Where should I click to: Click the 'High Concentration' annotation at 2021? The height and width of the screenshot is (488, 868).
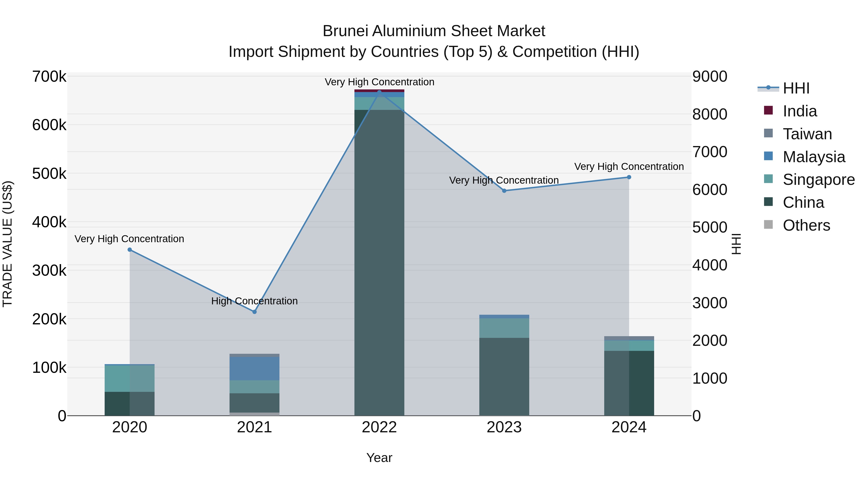(x=254, y=301)
